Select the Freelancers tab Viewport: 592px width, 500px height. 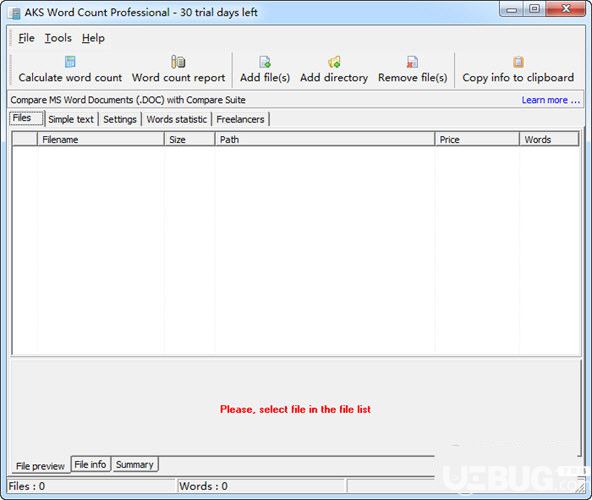[240, 119]
